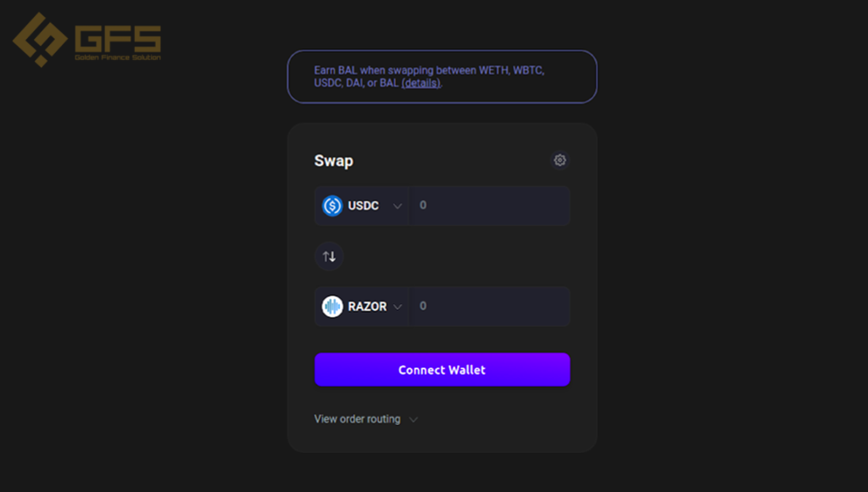
Task: Click the blue USDC coin icon
Action: 332,206
